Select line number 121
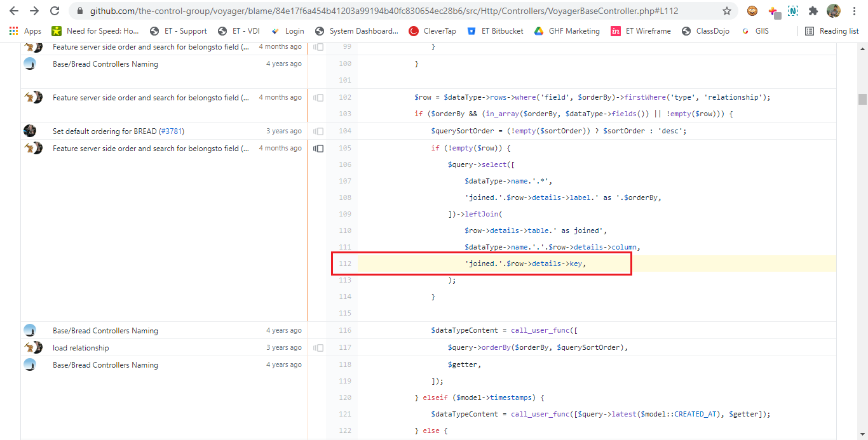This screenshot has width=868, height=440. click(x=344, y=415)
